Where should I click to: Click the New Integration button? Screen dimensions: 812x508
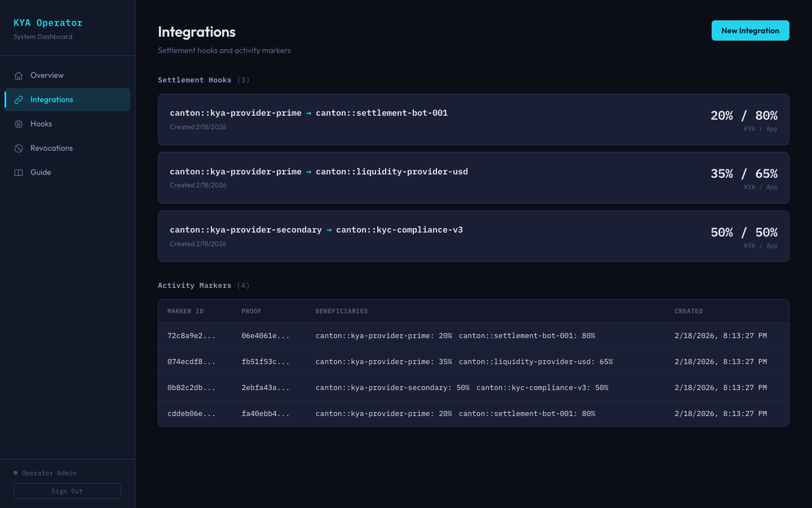tap(751, 30)
